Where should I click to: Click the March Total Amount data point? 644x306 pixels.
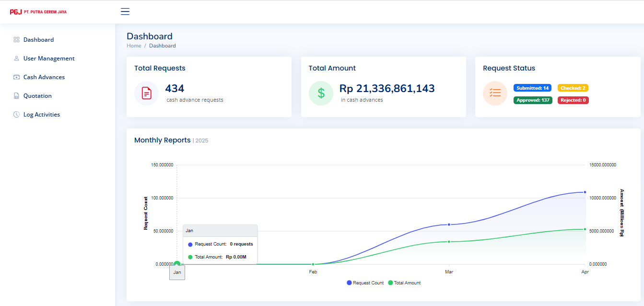point(449,242)
